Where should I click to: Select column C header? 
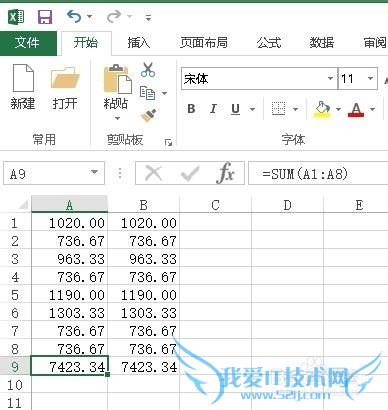215,204
